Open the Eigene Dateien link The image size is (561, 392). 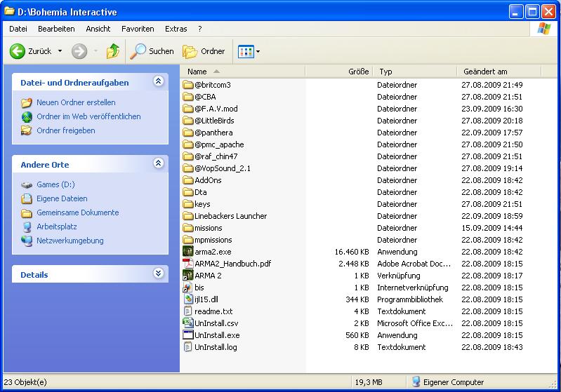point(62,198)
